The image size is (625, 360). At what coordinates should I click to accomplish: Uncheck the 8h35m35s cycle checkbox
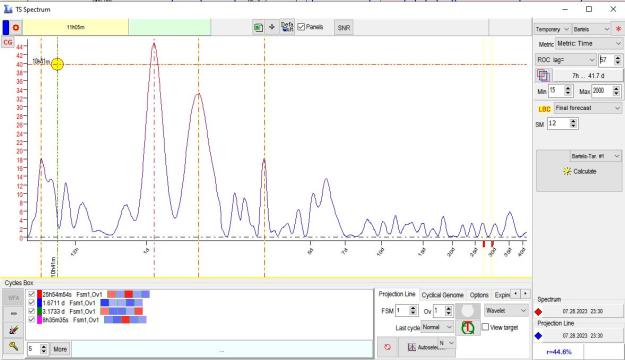tap(31, 319)
